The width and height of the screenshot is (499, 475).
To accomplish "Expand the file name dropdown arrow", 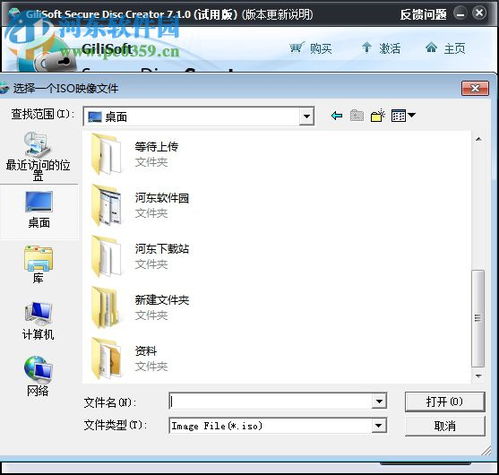I will (379, 401).
